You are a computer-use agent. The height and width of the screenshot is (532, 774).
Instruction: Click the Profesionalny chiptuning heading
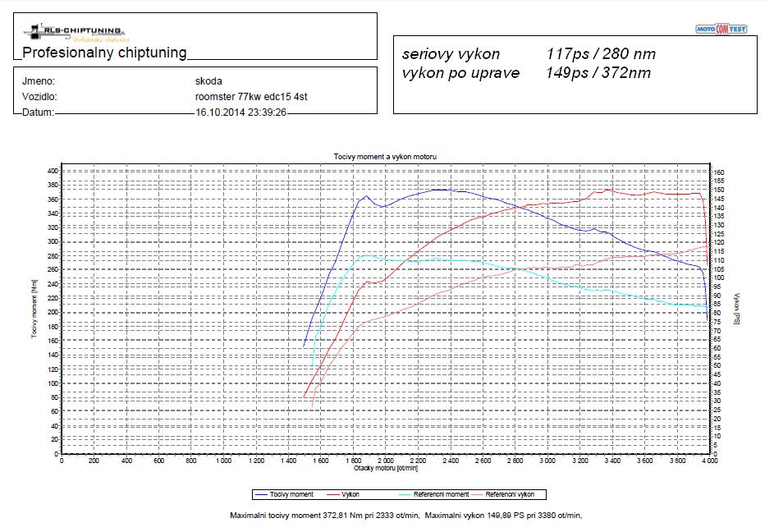point(104,53)
